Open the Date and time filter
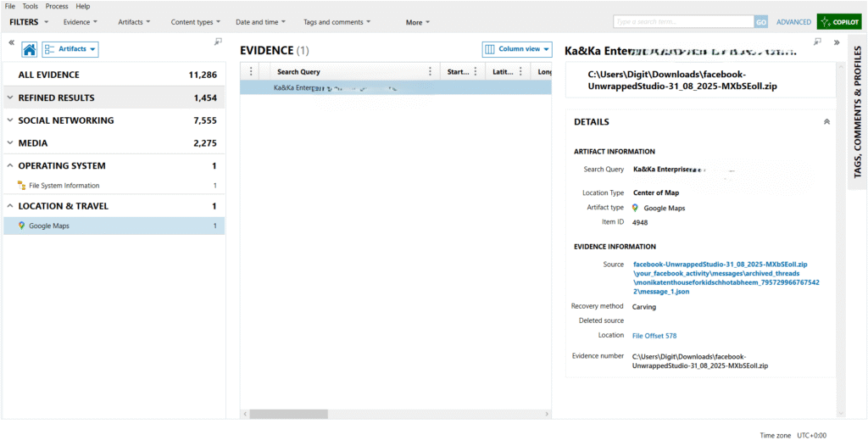Screen dimensions: 868x446 tap(261, 22)
